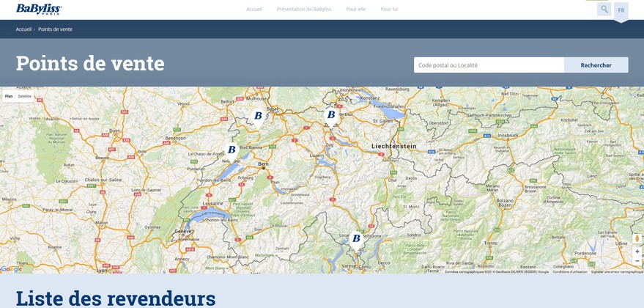The width and height of the screenshot is (644, 308).
Task: Open the Pour elle menu item
Action: click(355, 9)
